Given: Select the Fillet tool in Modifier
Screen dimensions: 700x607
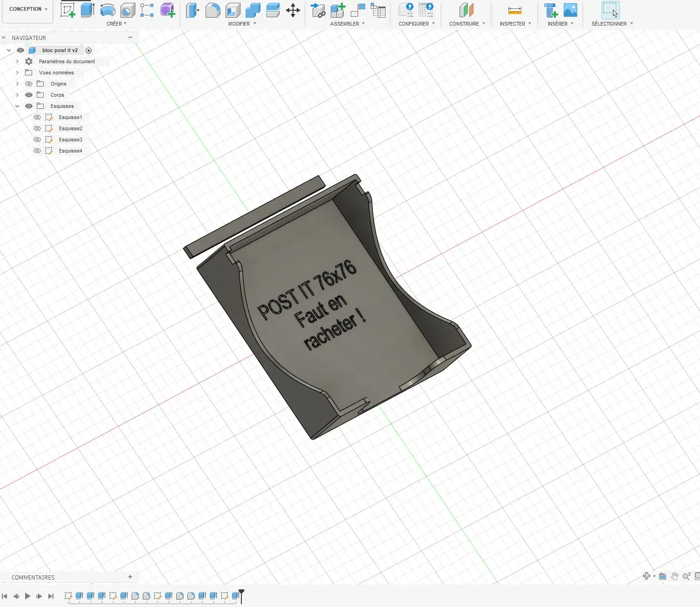Looking at the screenshot, I should 213,10.
